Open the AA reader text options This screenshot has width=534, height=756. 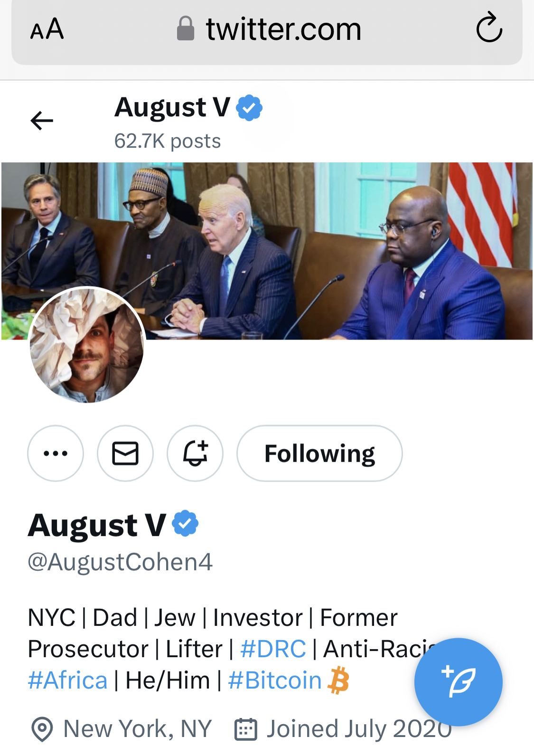click(x=47, y=29)
